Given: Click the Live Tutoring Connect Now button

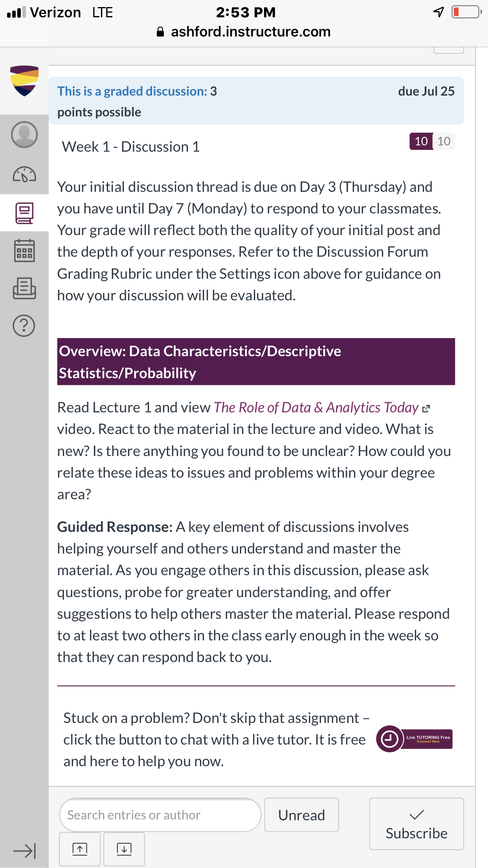Looking at the screenshot, I should 415,739.
